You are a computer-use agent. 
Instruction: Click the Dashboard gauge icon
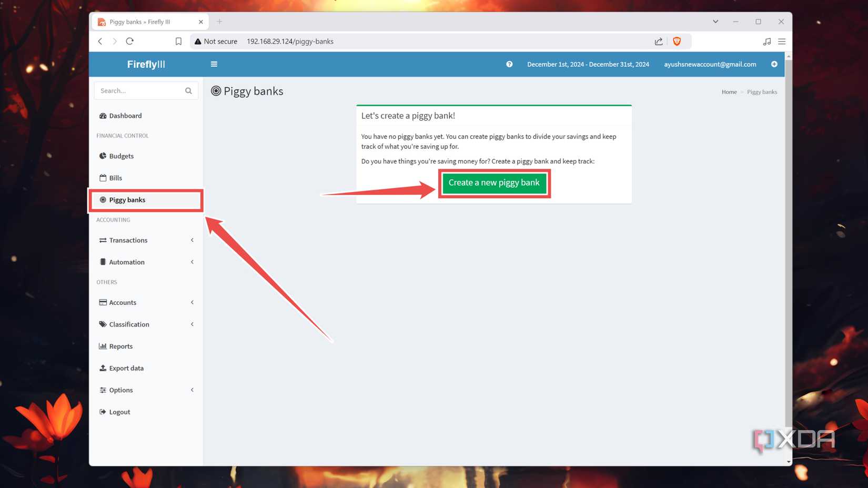[103, 116]
